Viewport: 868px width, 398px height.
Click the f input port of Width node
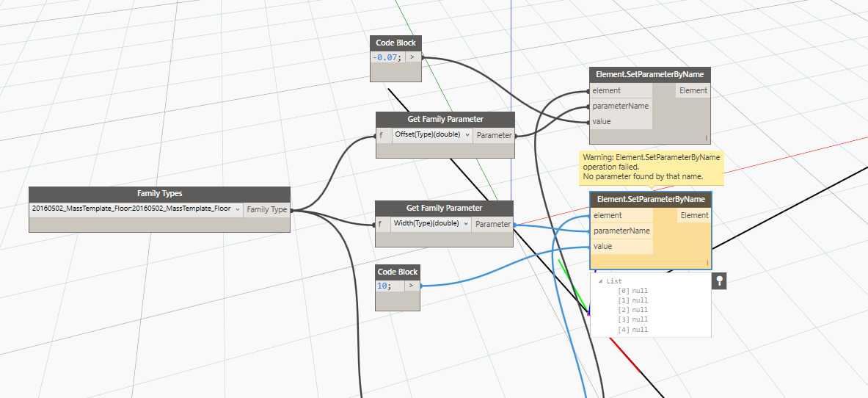click(382, 224)
